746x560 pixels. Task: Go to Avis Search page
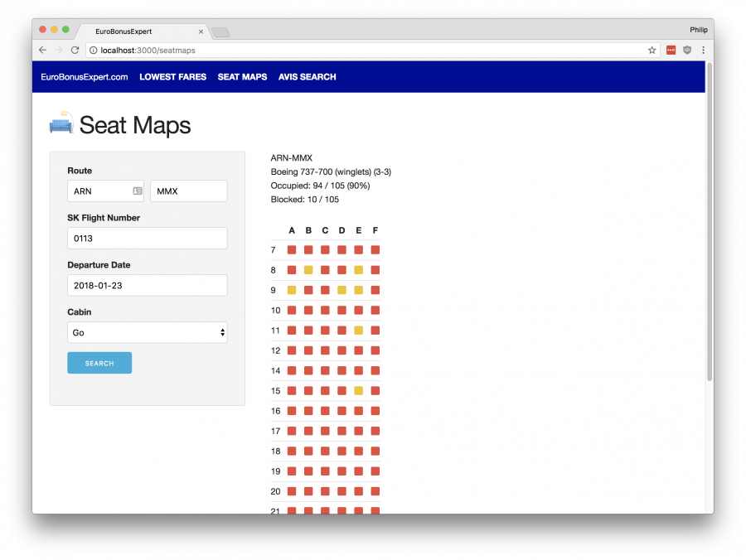[x=307, y=77]
